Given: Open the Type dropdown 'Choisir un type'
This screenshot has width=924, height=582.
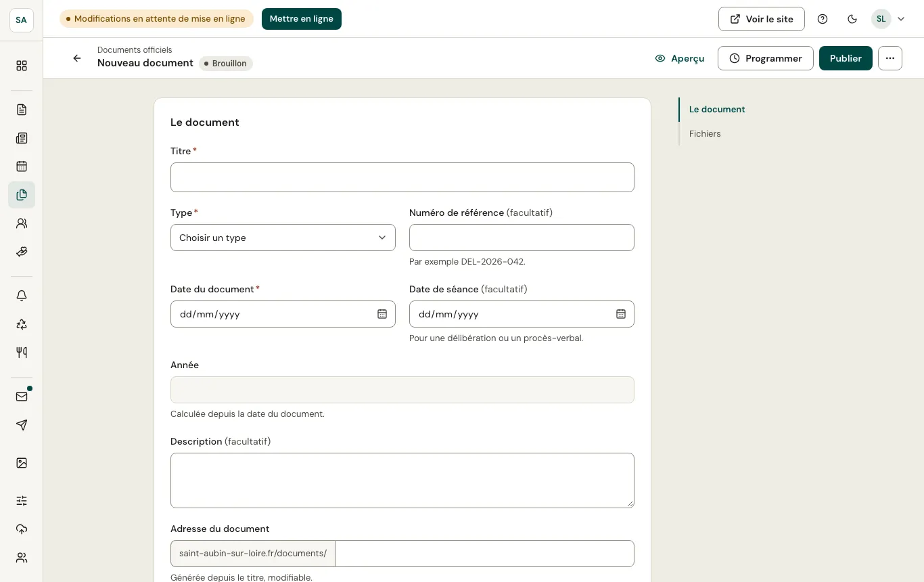Looking at the screenshot, I should [283, 238].
